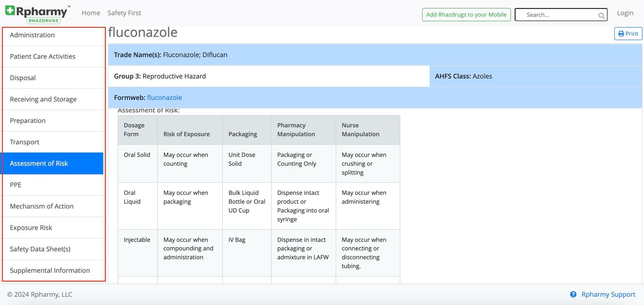Click May occur when packaging cell
The height and width of the screenshot is (305, 644).
pos(190,206)
